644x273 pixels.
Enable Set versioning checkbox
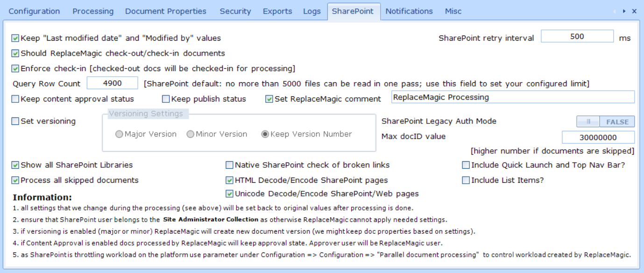pos(15,121)
